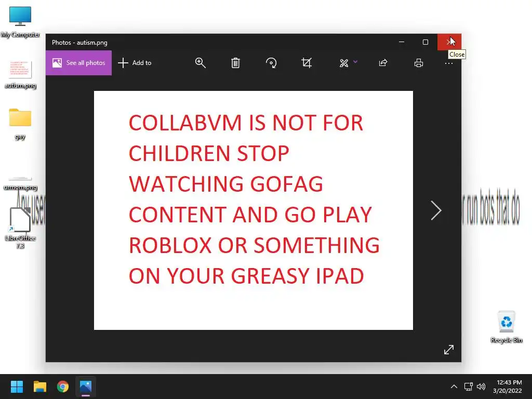The height and width of the screenshot is (399, 532).
Task: Open Google Chrome from taskbar
Action: click(63, 387)
